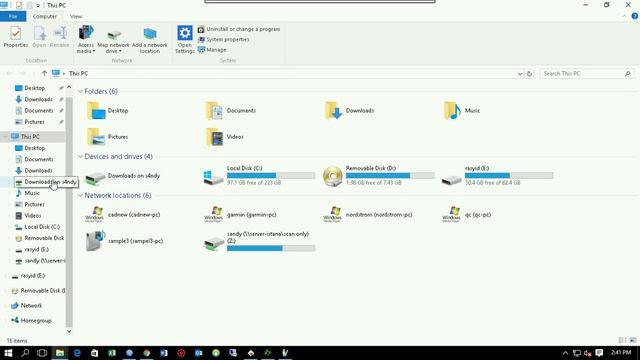
Task: Select garmin (garmin-pc) network location
Action: coord(240,215)
